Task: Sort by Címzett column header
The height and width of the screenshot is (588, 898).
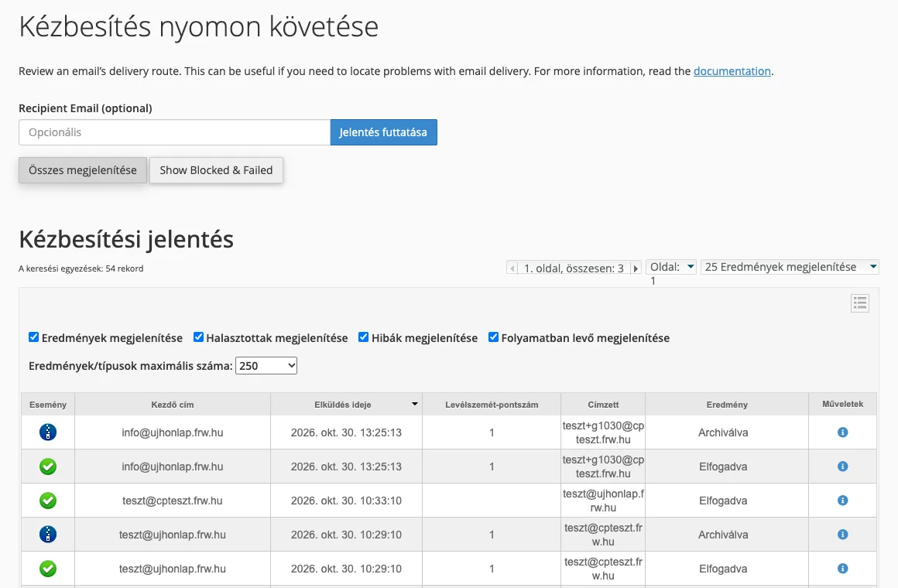Action: click(x=603, y=404)
